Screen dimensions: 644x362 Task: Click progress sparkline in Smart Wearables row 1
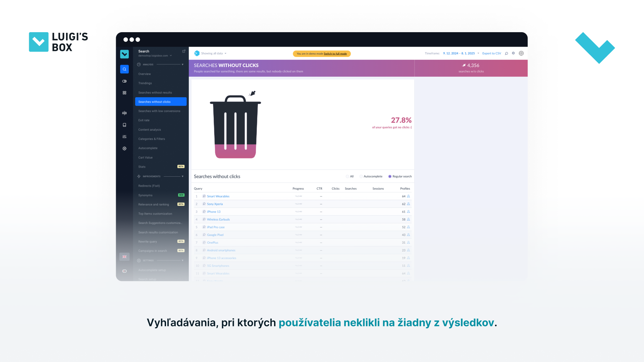pyautogui.click(x=299, y=196)
